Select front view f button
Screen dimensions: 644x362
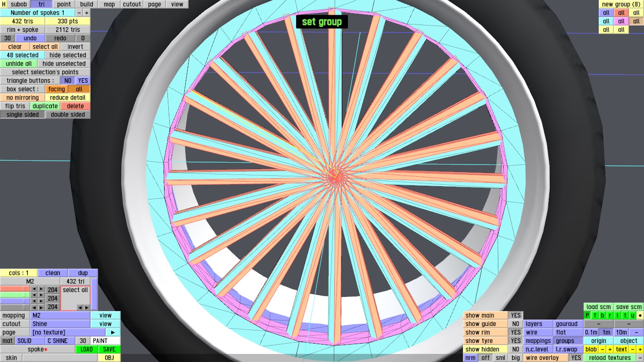click(595, 315)
